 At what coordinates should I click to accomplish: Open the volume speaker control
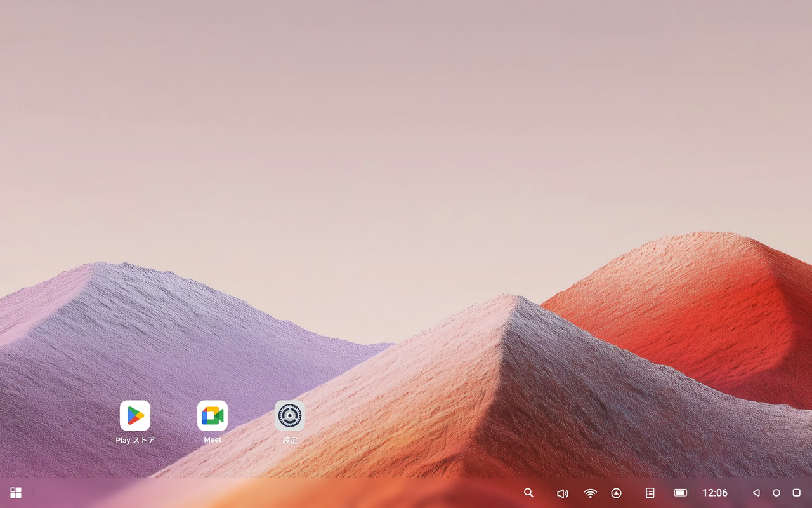(x=562, y=493)
